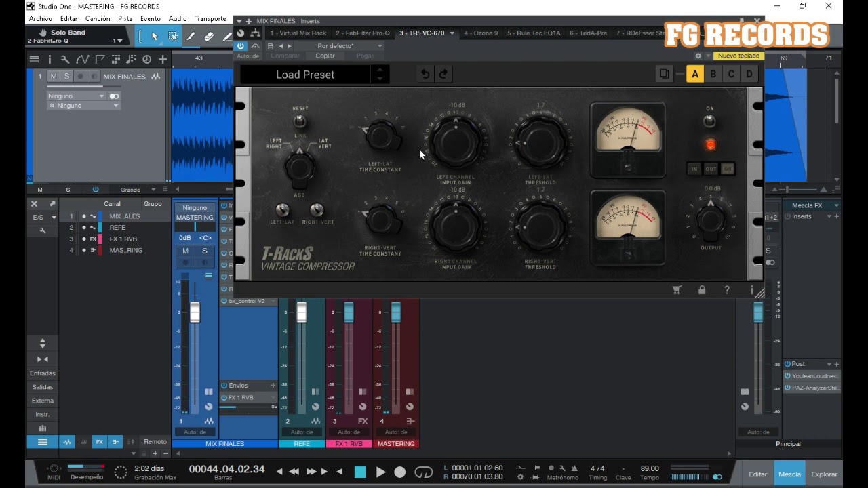This screenshot has width=868, height=488.
Task: Select the Arrow tool in the toolbar
Action: [x=154, y=37]
